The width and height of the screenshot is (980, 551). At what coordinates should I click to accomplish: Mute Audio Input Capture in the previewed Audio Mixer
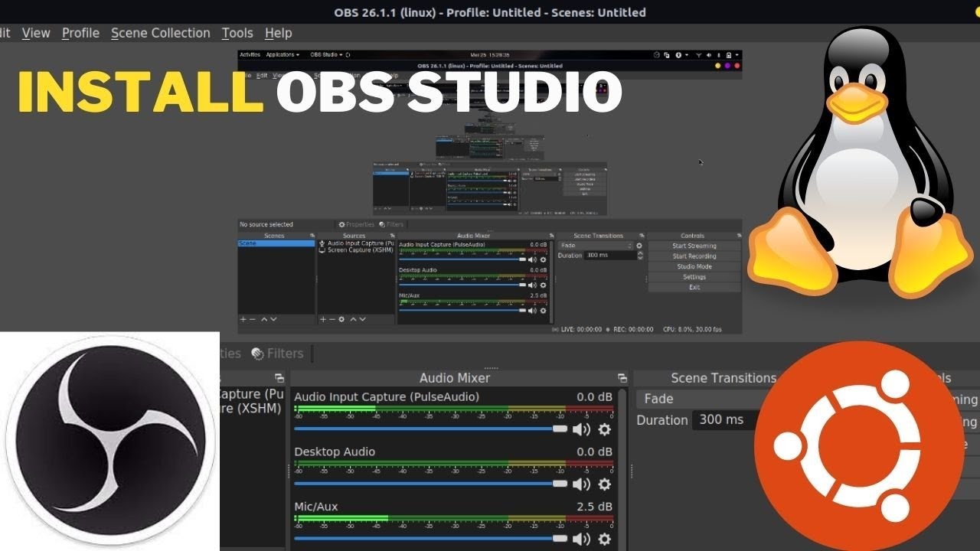point(532,259)
